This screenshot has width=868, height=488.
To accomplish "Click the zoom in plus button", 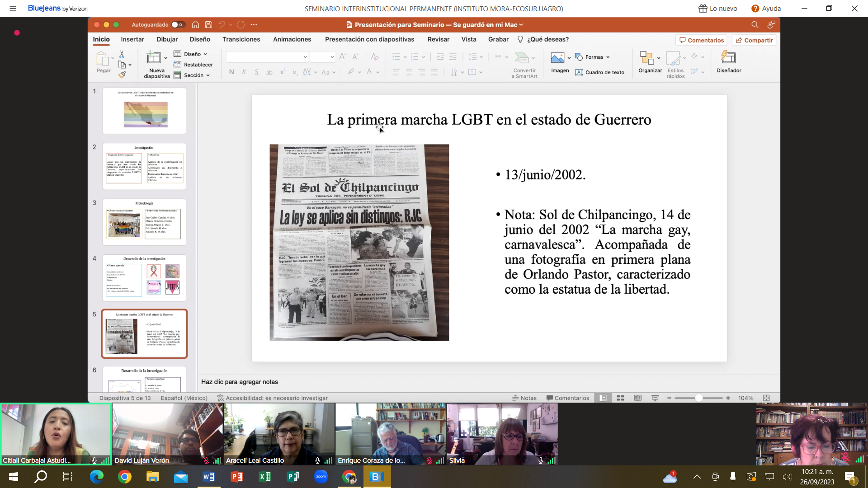I will tap(728, 398).
